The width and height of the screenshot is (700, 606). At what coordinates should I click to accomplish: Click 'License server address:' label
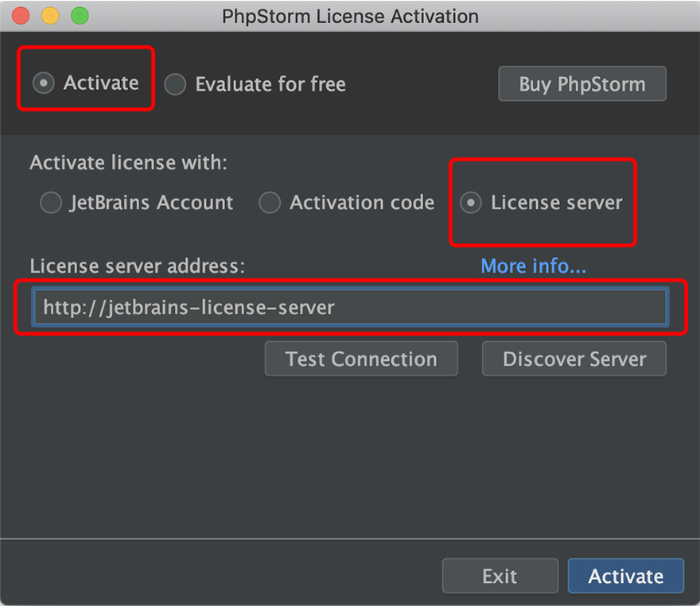(x=138, y=266)
